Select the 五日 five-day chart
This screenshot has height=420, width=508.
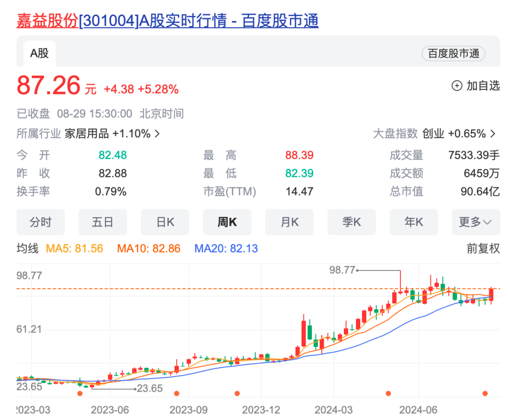pos(103,222)
